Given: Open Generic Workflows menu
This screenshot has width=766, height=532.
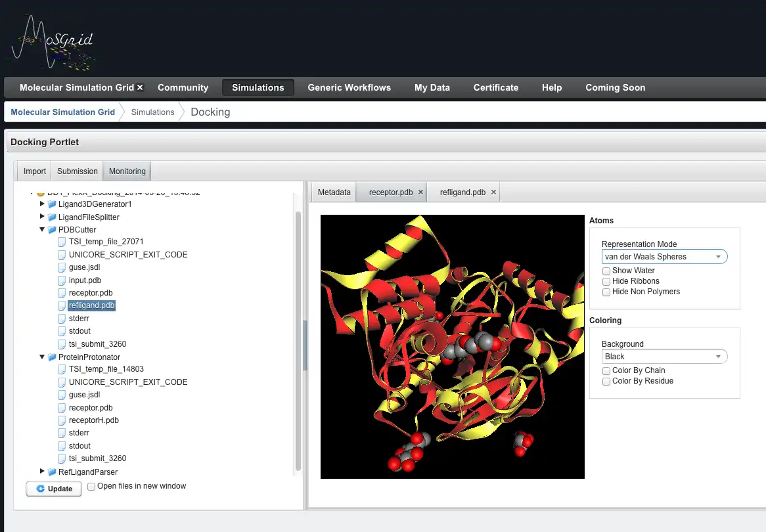Looking at the screenshot, I should [x=349, y=87].
